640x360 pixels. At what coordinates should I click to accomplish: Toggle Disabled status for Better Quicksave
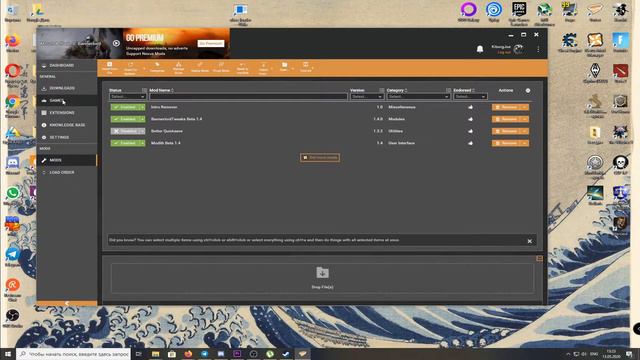click(125, 131)
